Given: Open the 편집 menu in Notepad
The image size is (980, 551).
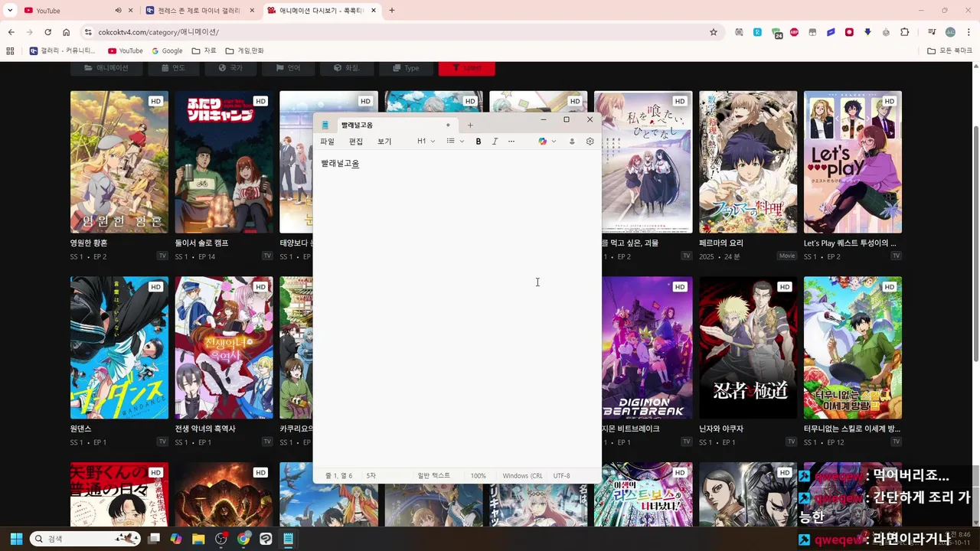Looking at the screenshot, I should (x=356, y=142).
